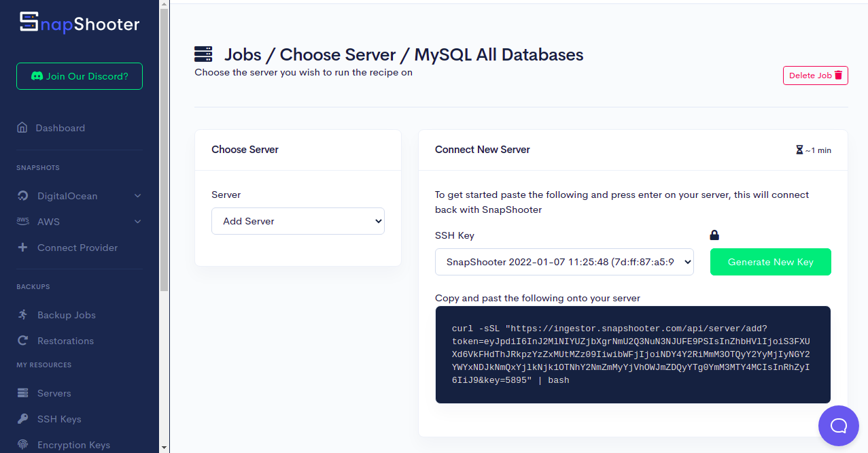This screenshot has height=453, width=868.
Task: Click the Generate New Key button
Action: click(x=770, y=262)
